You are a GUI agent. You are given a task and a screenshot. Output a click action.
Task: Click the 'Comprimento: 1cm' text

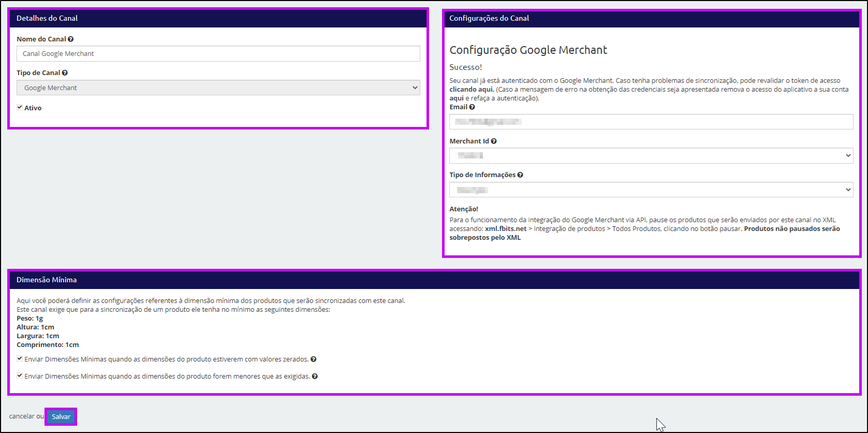(48, 345)
